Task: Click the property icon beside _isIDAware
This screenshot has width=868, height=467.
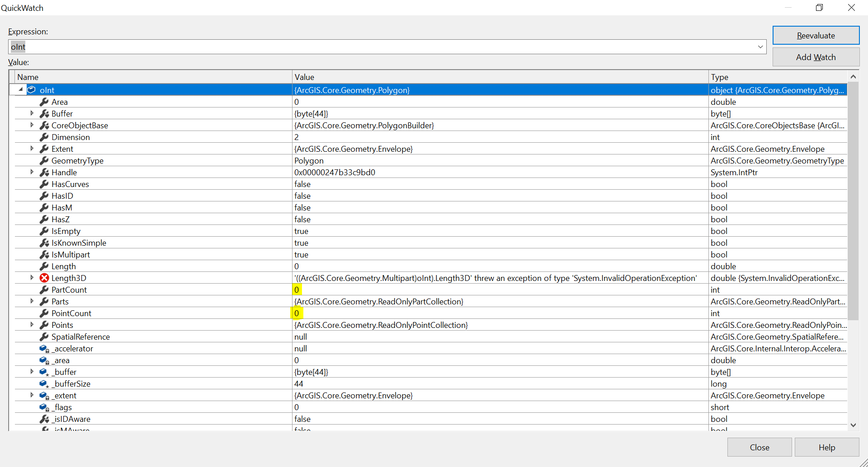Action: click(x=44, y=419)
